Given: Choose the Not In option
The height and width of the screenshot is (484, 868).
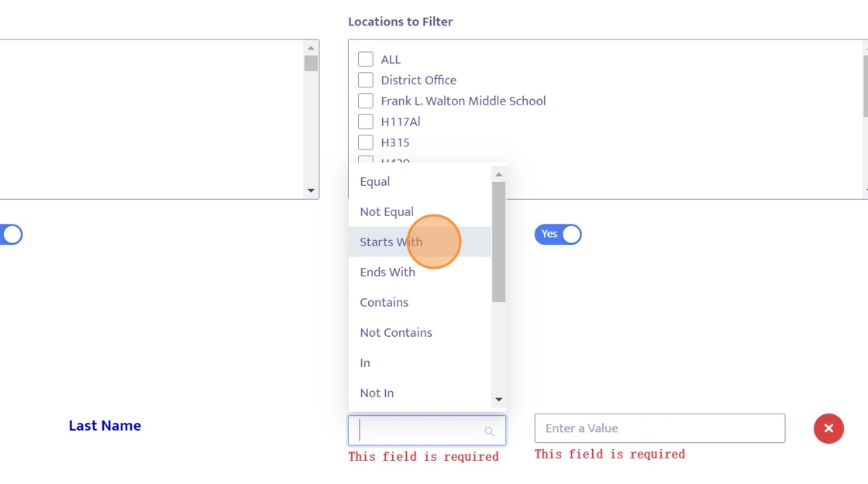Looking at the screenshot, I should (377, 393).
